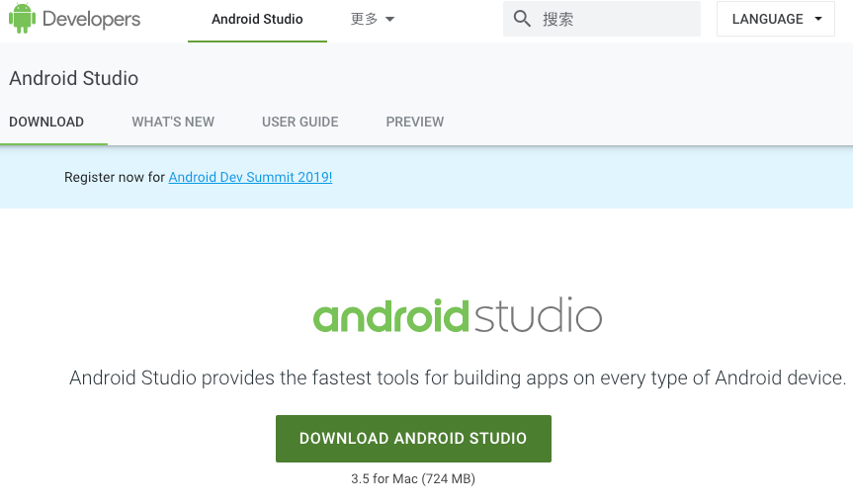853x504 pixels.
Task: Click the Android Studio page heading
Action: point(74,78)
